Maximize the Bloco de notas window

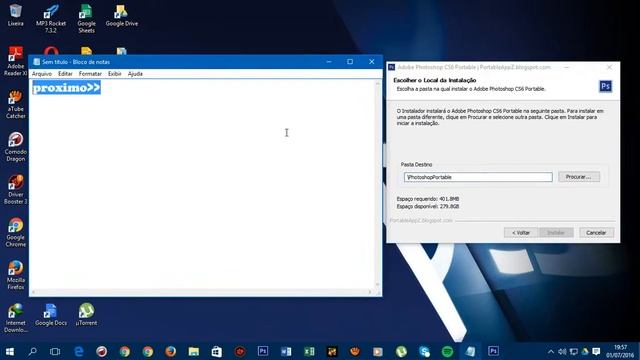pyautogui.click(x=350, y=62)
